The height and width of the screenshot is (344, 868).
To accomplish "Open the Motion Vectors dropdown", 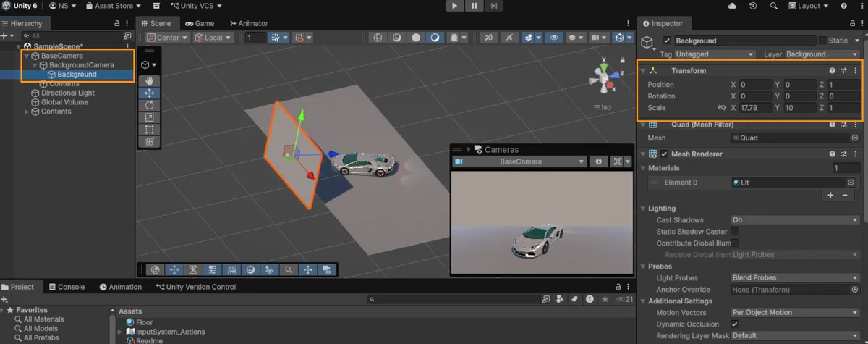I will point(795,313).
